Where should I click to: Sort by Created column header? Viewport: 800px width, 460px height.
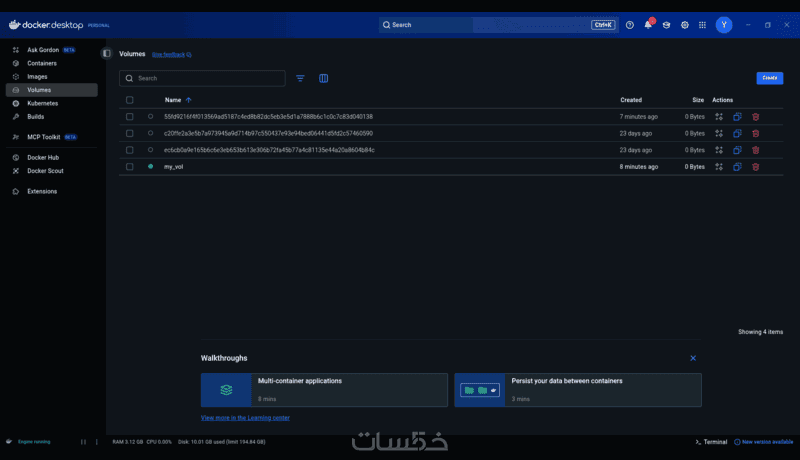coord(631,100)
